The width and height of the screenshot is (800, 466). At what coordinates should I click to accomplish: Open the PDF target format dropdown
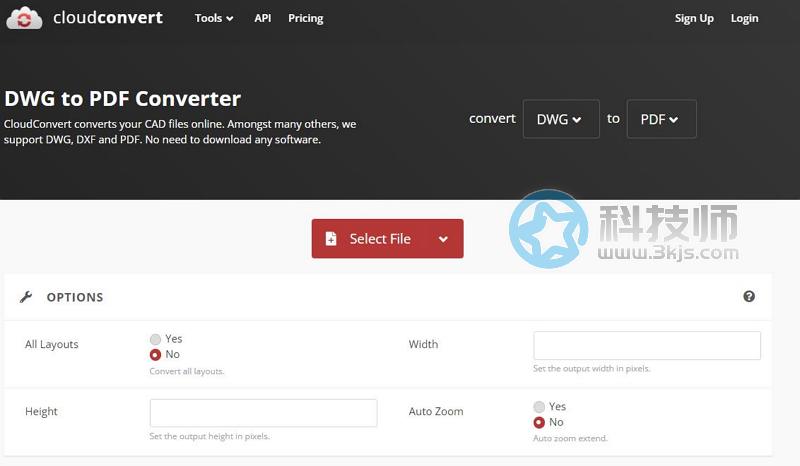(661, 119)
